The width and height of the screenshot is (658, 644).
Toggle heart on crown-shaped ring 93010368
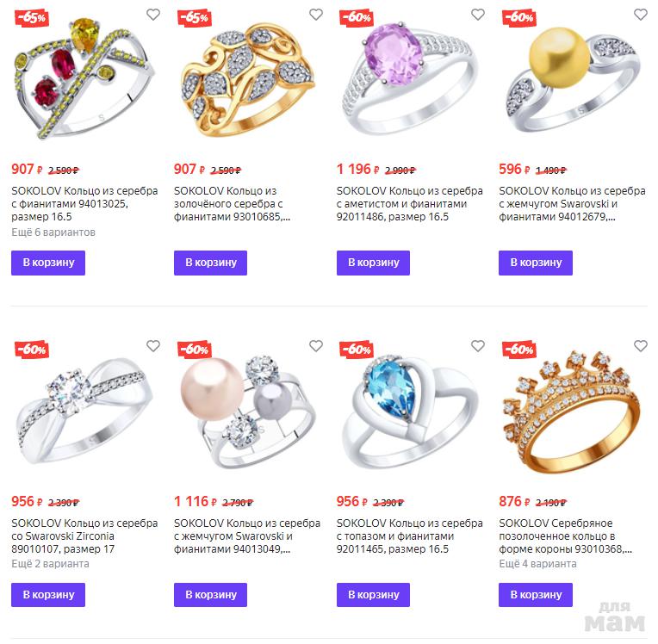click(x=641, y=346)
